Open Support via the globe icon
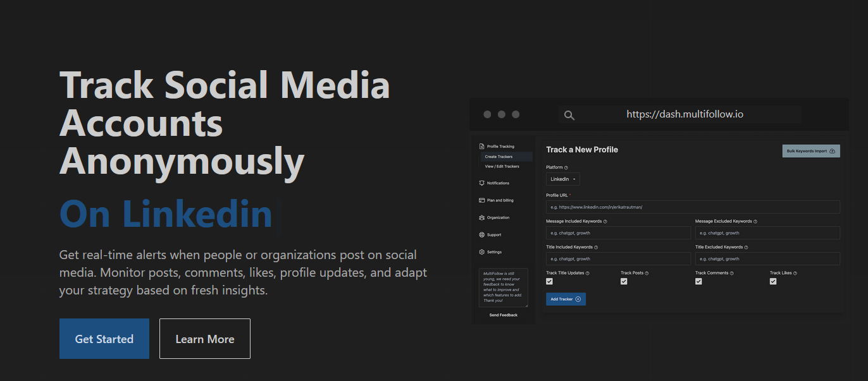 click(482, 235)
